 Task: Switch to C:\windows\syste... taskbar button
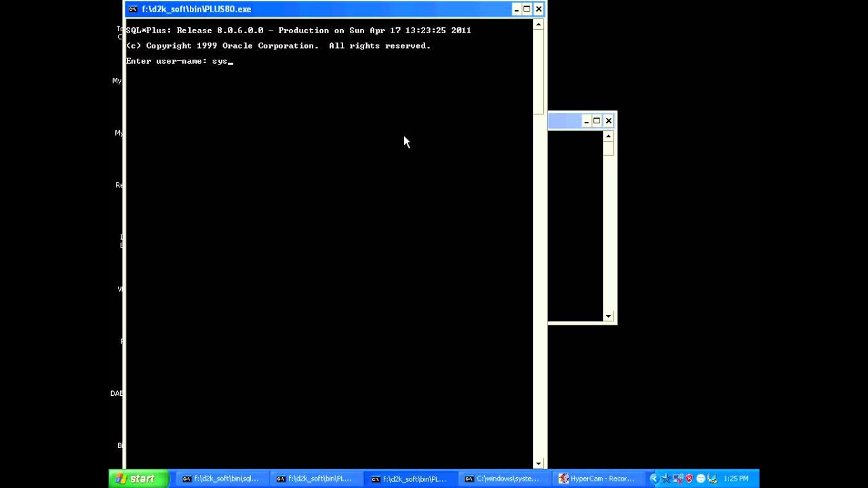[505, 479]
